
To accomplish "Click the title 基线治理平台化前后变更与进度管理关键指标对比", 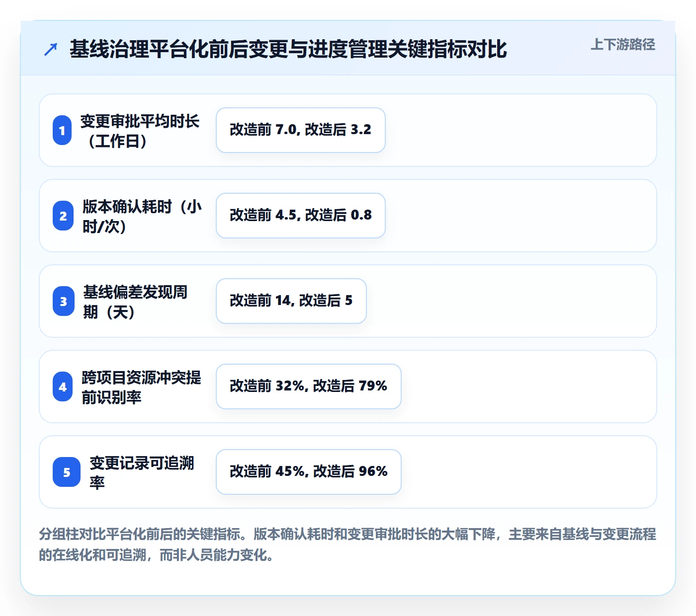I will tap(288, 49).
